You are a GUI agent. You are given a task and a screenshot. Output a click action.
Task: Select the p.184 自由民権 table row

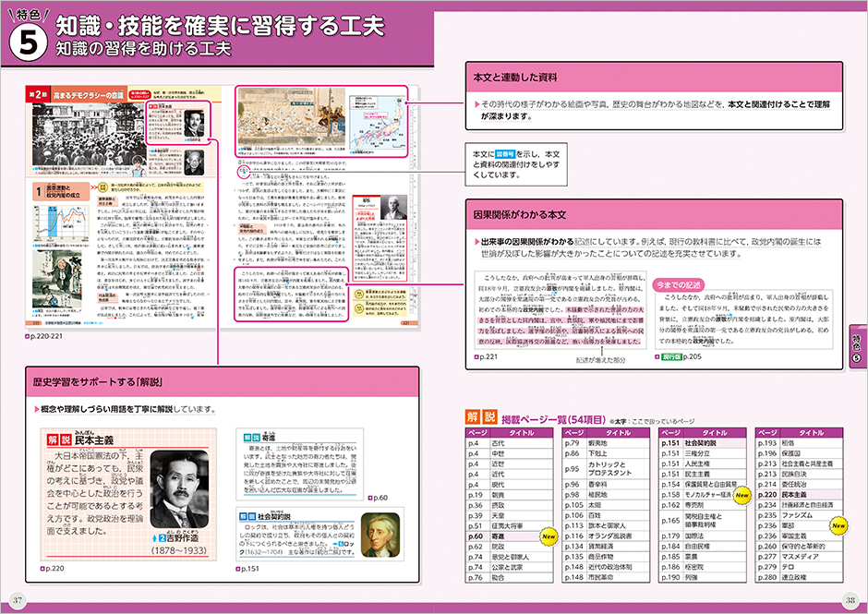[702, 546]
